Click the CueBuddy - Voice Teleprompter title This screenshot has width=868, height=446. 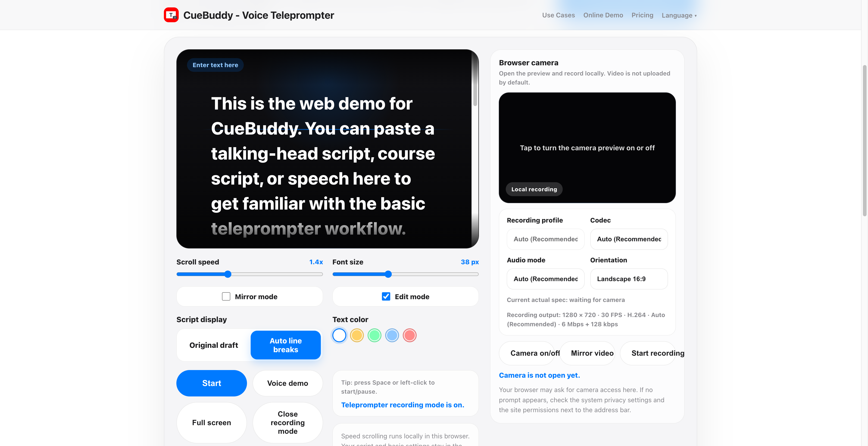[259, 15]
